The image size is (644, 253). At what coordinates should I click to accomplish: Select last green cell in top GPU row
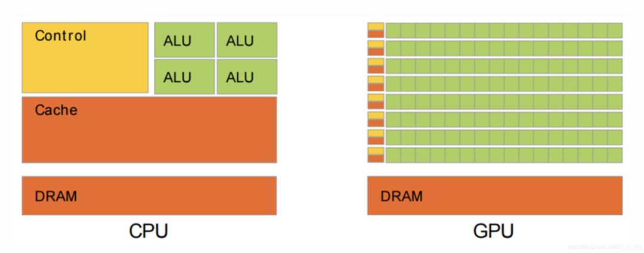(x=615, y=30)
